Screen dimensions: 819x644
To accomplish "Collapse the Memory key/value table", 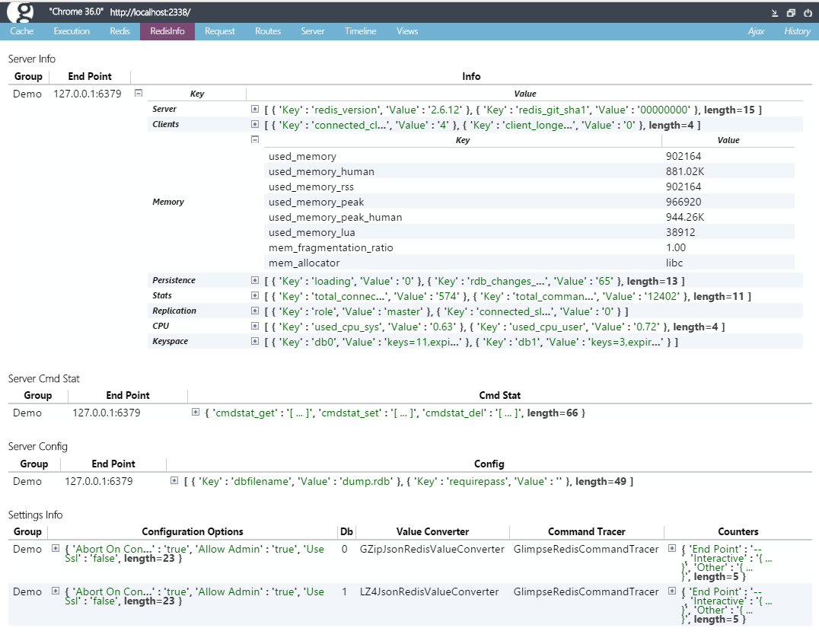I will pos(255,139).
